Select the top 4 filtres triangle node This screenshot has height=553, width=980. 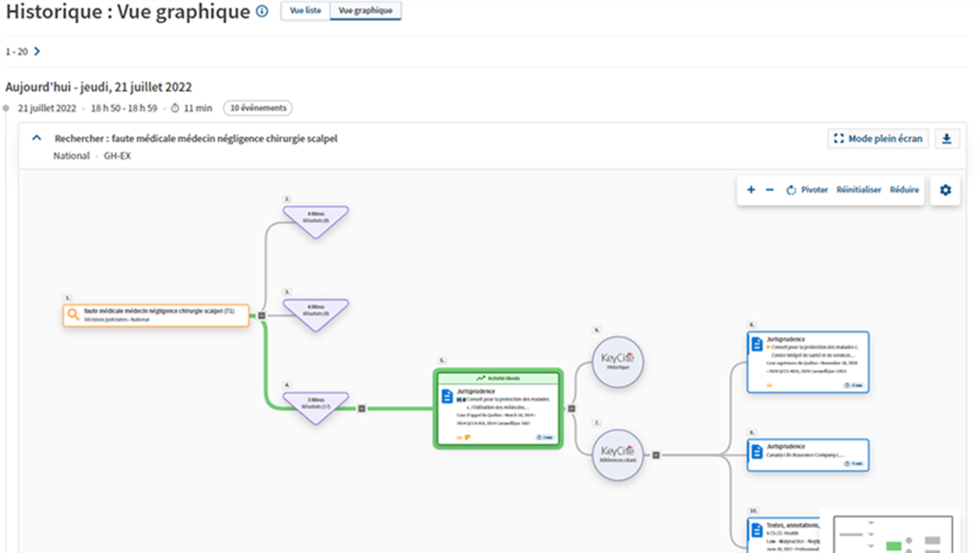pyautogui.click(x=315, y=221)
